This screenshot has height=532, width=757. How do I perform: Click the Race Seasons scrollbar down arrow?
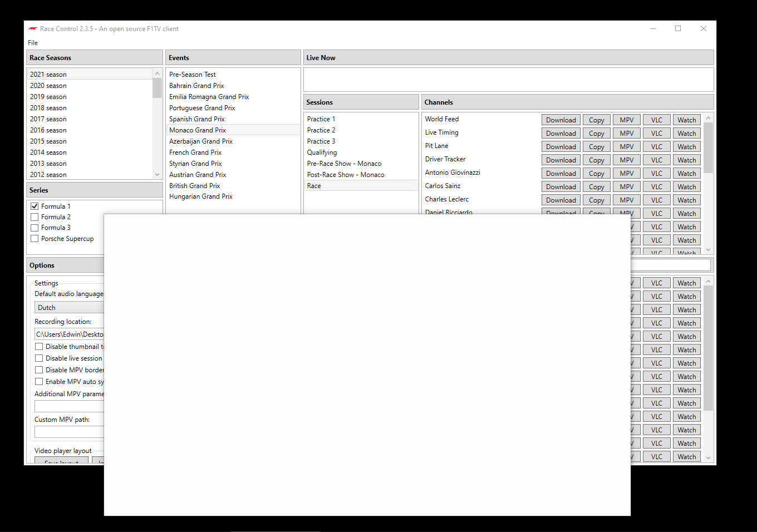[157, 174]
